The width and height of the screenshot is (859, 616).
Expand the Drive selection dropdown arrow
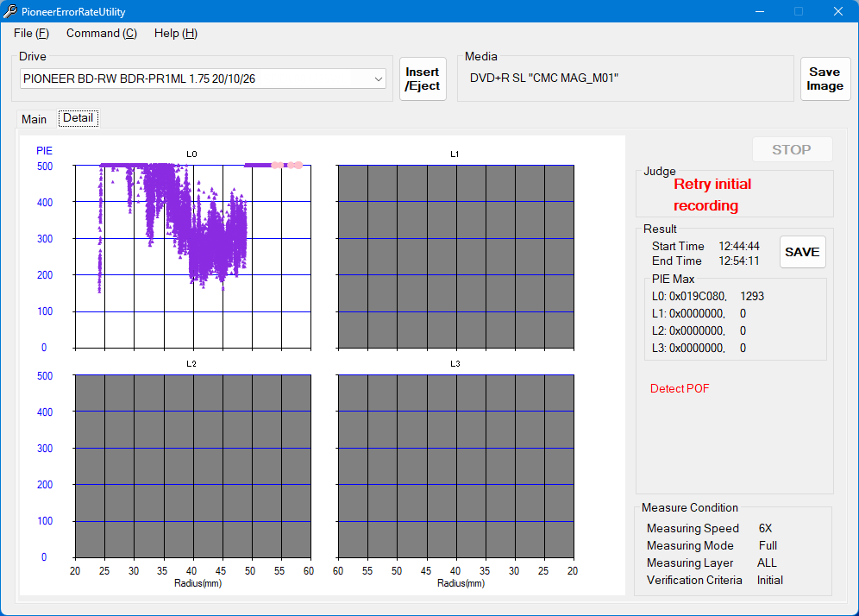coord(379,79)
